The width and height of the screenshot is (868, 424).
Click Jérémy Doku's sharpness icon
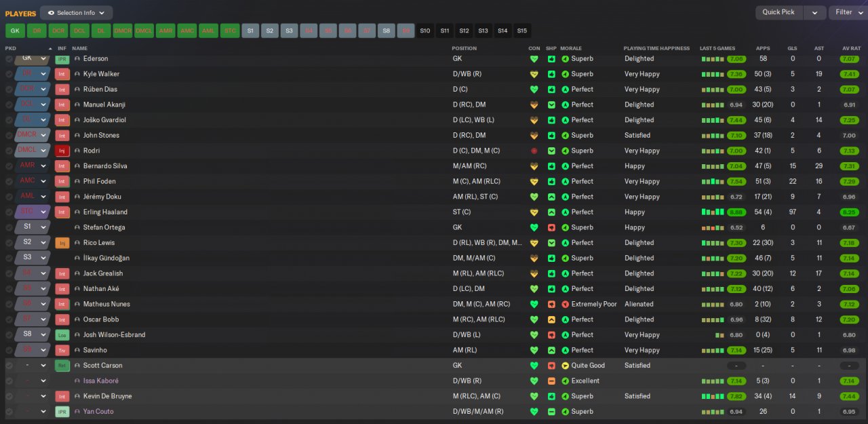(551, 197)
